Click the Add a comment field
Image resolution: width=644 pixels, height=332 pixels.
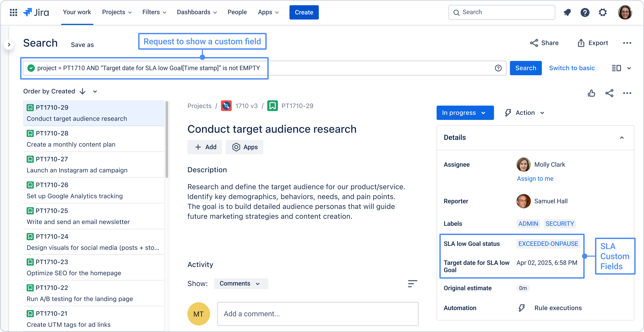[x=317, y=314]
